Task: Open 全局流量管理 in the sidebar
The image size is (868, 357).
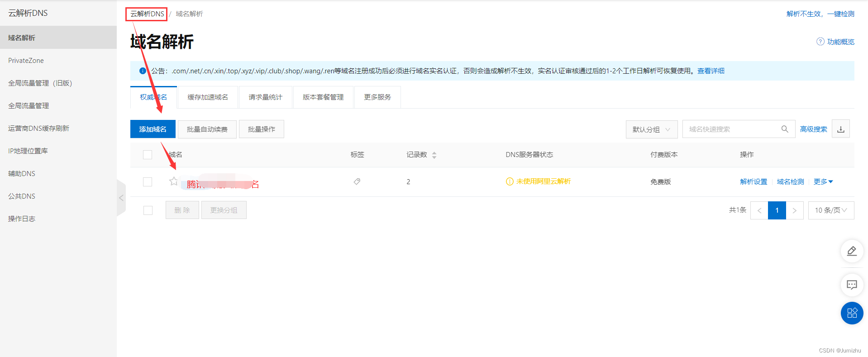Action: [x=58, y=105]
